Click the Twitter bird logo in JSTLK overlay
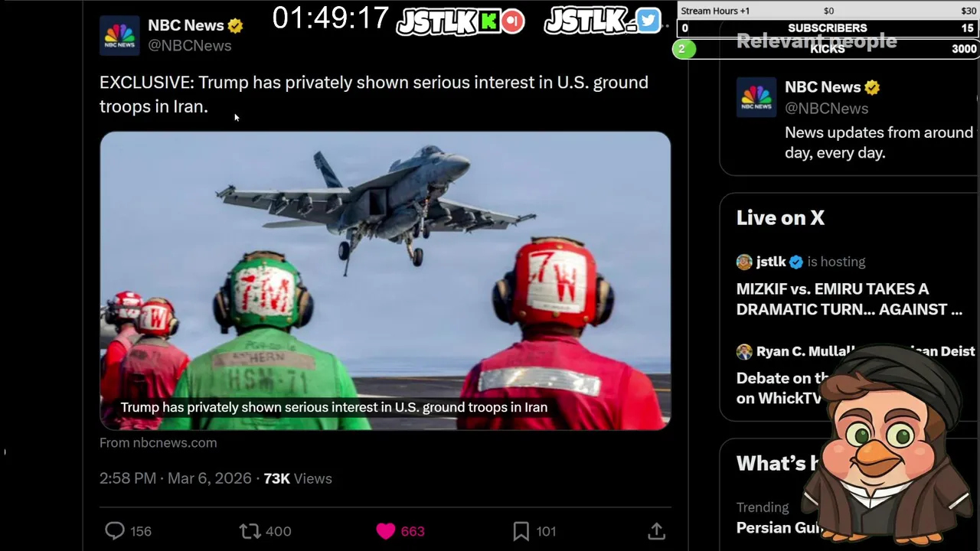Screen dimensions: 980x551 [648, 21]
